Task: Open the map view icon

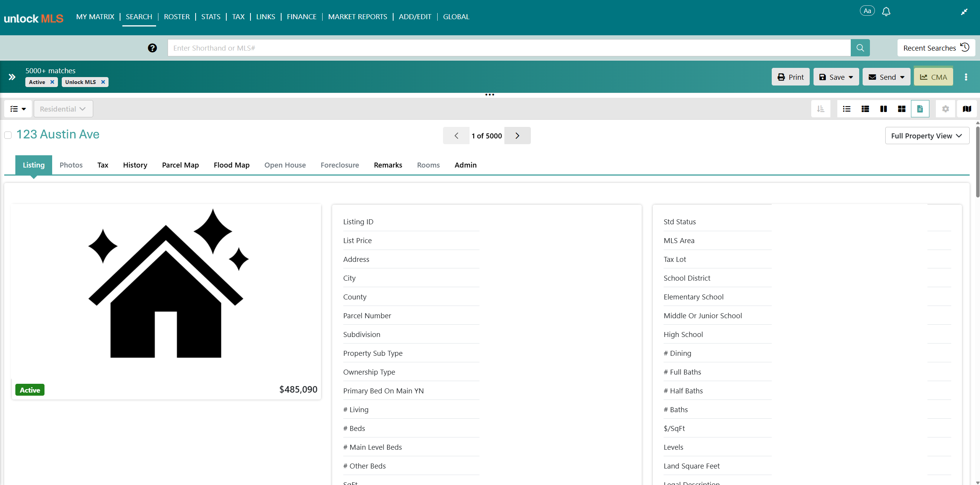Action: [x=967, y=109]
